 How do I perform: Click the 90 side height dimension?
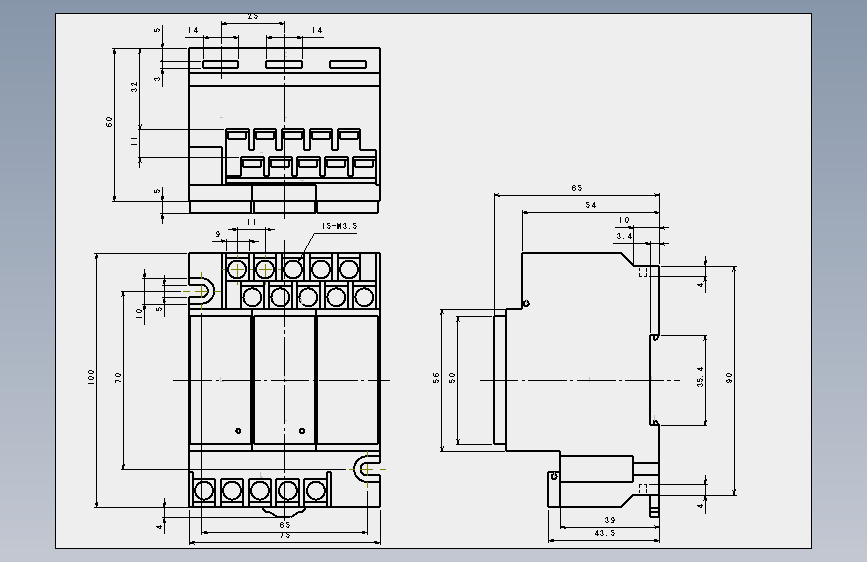[729, 378]
